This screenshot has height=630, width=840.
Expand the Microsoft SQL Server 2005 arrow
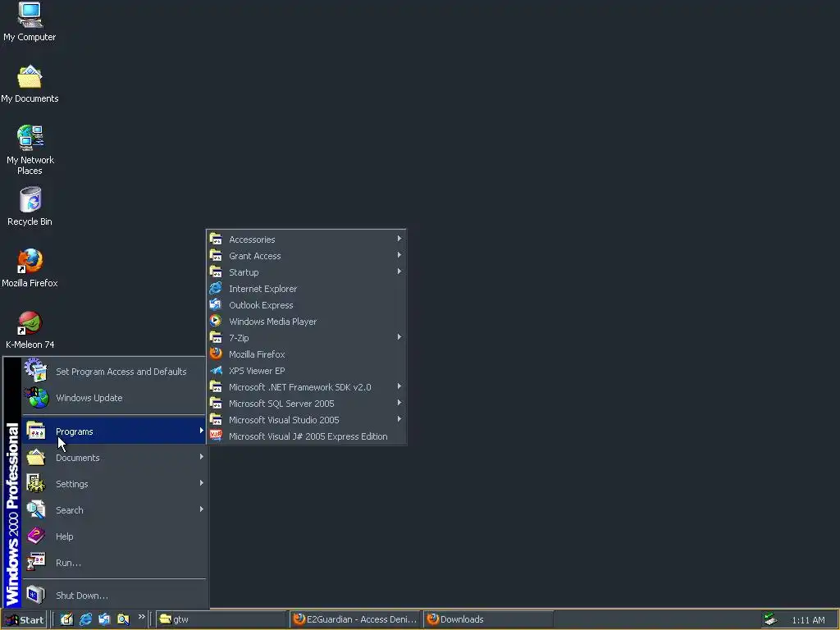click(399, 402)
